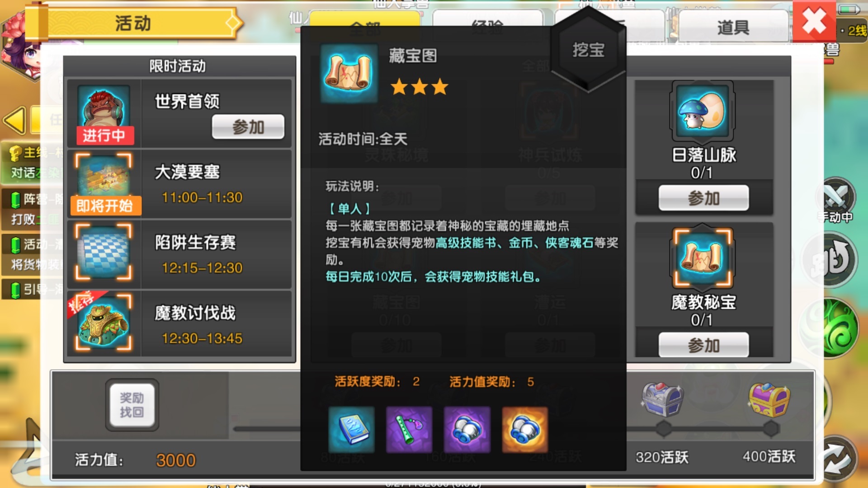Image resolution: width=868 pixels, height=488 pixels.
Task: Open the 320活跃 silver treasure chest
Action: 662,399
